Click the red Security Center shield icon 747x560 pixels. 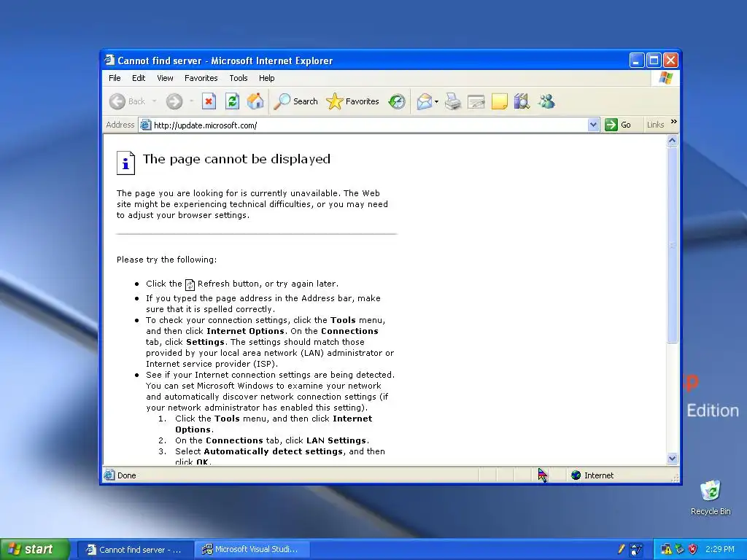[x=693, y=550]
